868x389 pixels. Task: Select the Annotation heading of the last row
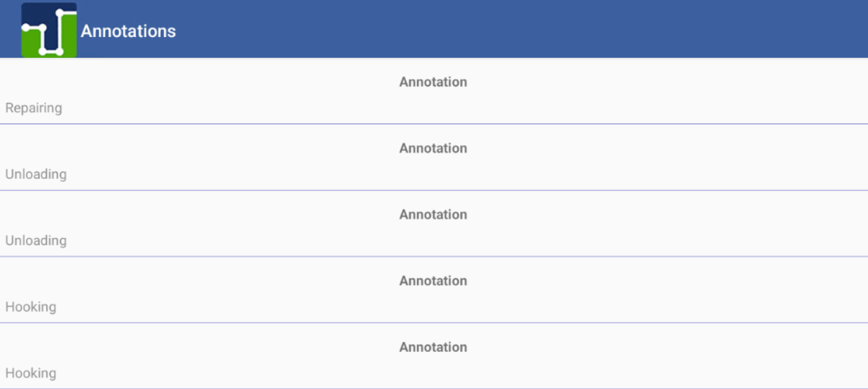433,347
